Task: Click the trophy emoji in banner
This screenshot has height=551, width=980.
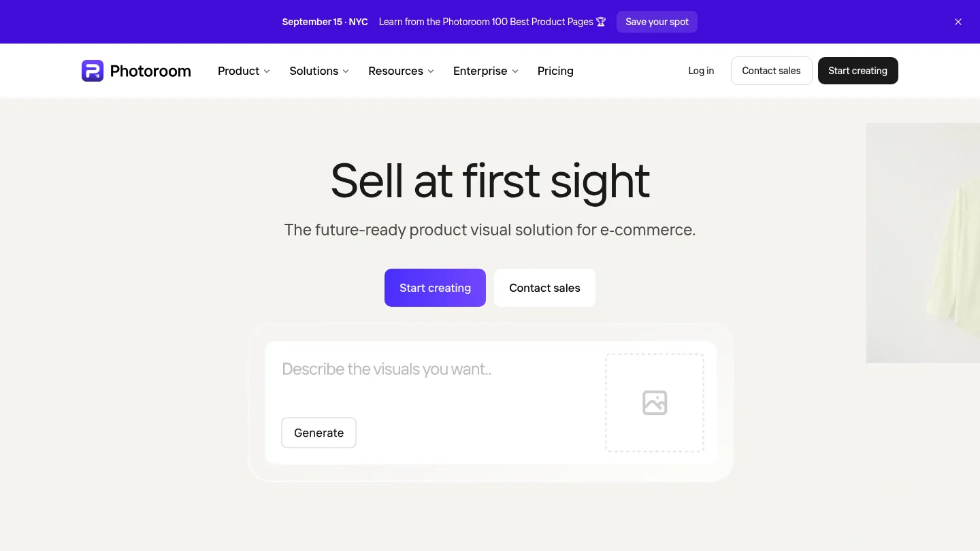Action: tap(601, 22)
